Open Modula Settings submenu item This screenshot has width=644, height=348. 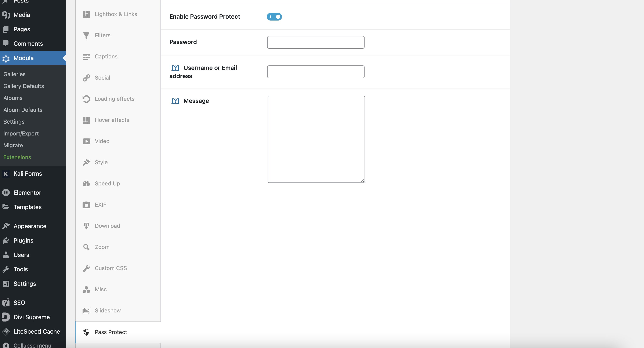coord(14,122)
